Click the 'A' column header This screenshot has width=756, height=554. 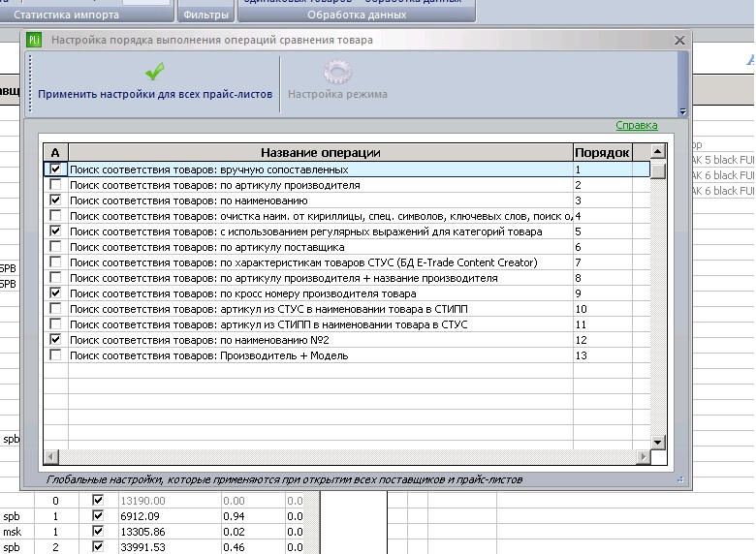tap(55, 152)
